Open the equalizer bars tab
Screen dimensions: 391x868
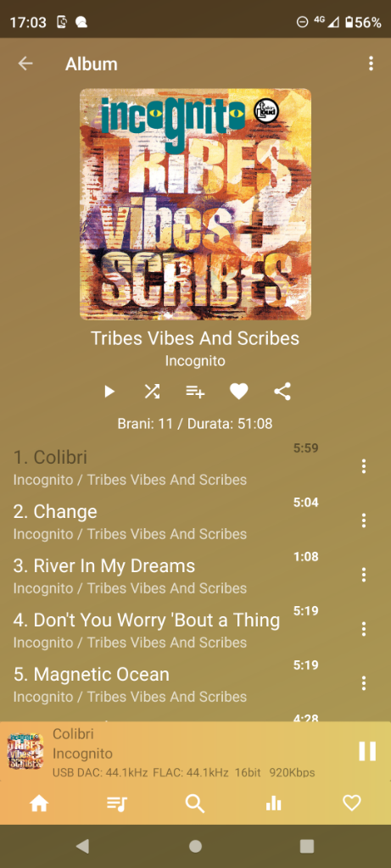coord(274,804)
